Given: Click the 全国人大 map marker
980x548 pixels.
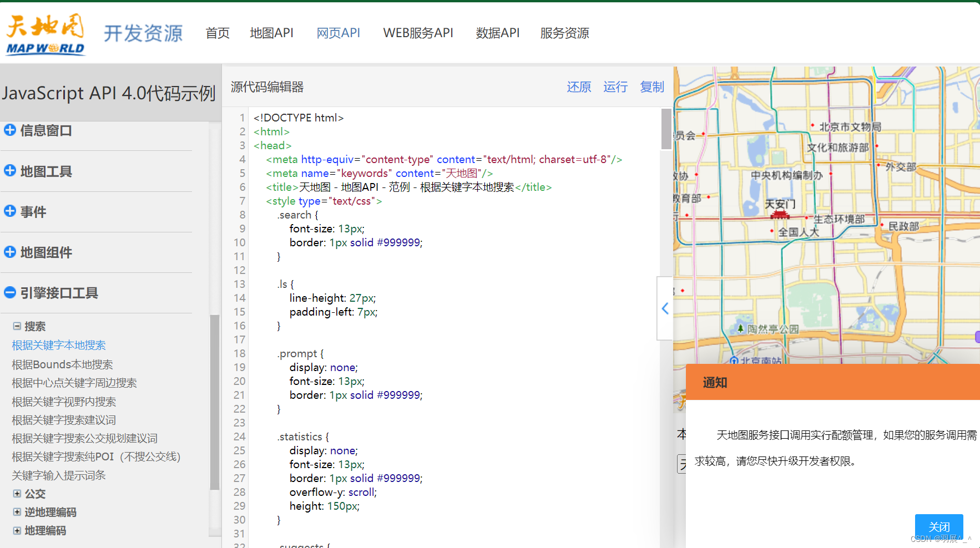Looking at the screenshot, I should click(x=771, y=230).
